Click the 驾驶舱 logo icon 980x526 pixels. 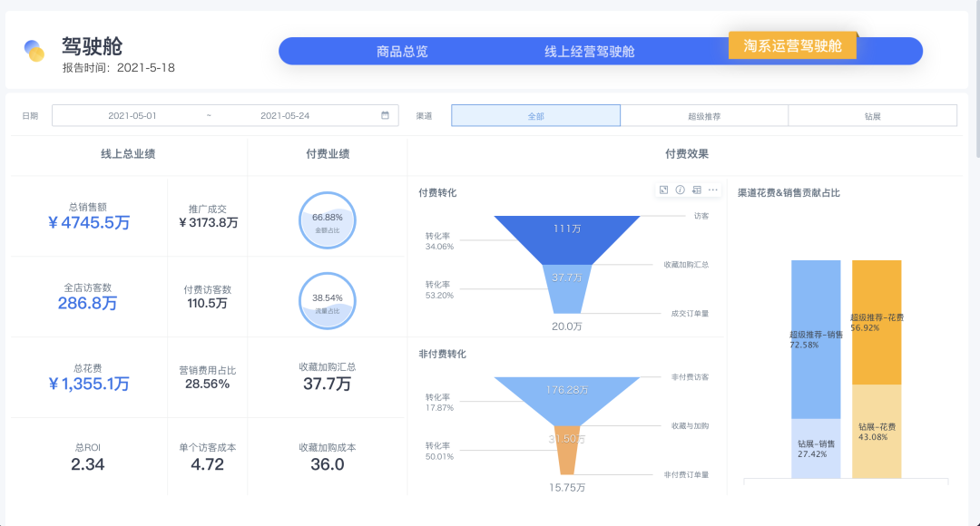tap(34, 51)
